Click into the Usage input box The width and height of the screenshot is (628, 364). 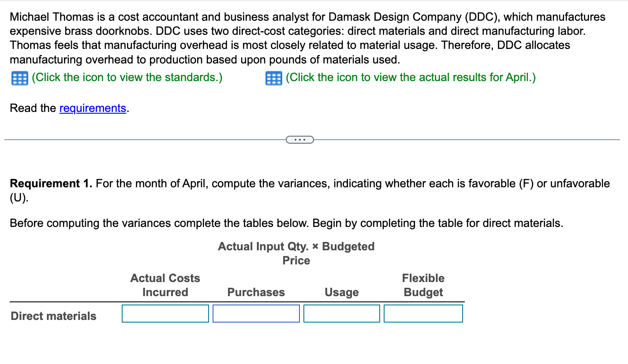(x=341, y=314)
